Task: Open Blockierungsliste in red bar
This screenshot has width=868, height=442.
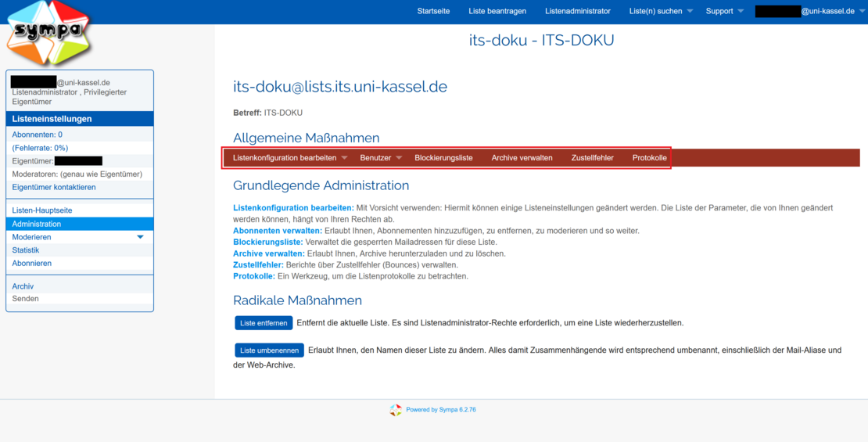Action: pyautogui.click(x=443, y=158)
